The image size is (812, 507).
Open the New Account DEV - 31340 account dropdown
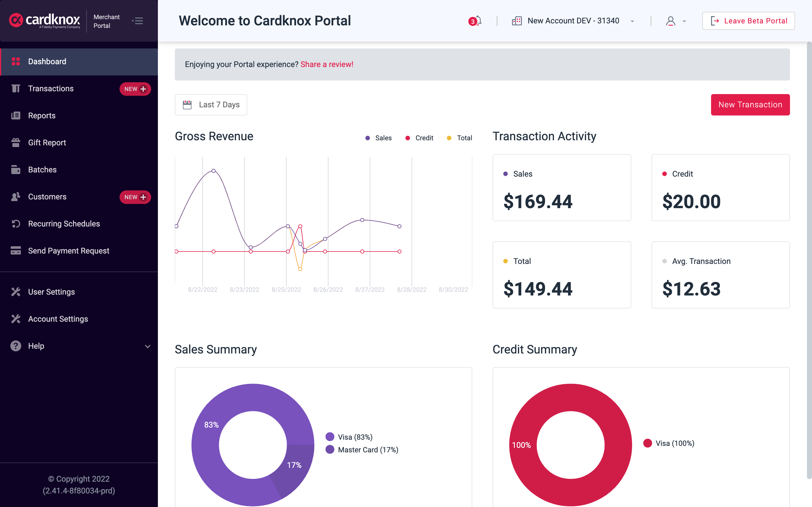tap(573, 21)
